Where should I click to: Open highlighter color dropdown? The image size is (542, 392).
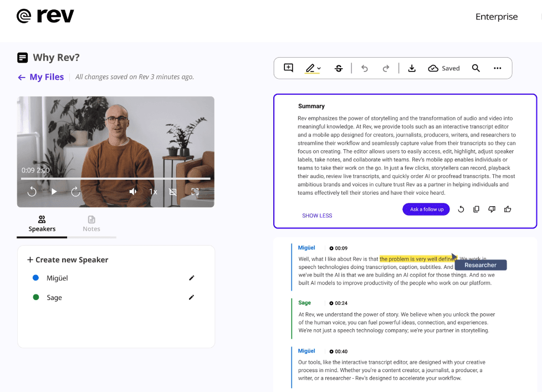click(x=319, y=69)
